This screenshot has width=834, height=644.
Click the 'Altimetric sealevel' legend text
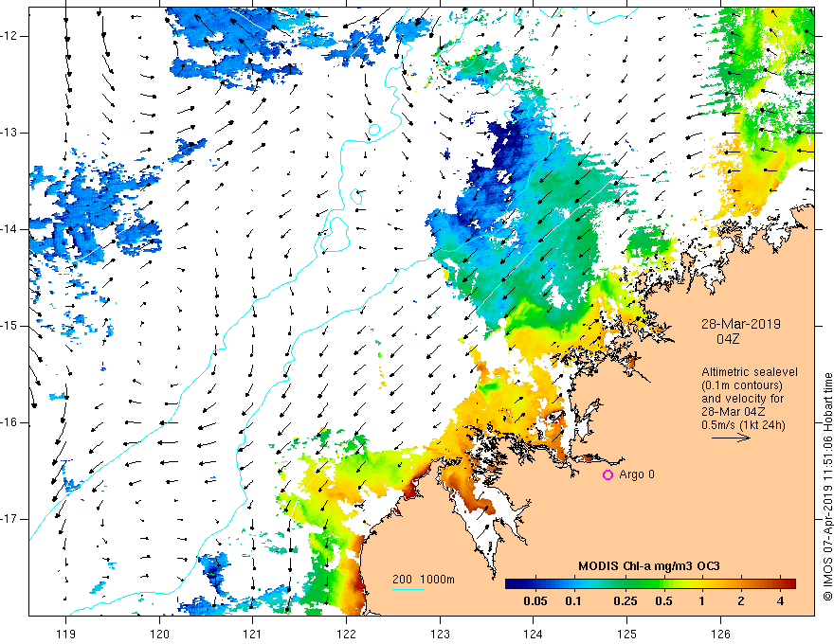coord(750,372)
